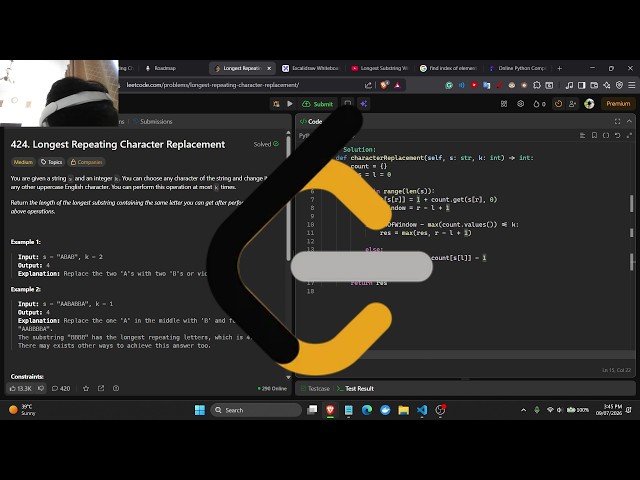Click the curly braces snippet icon
Screen dimensions: 640x480
pos(606,136)
